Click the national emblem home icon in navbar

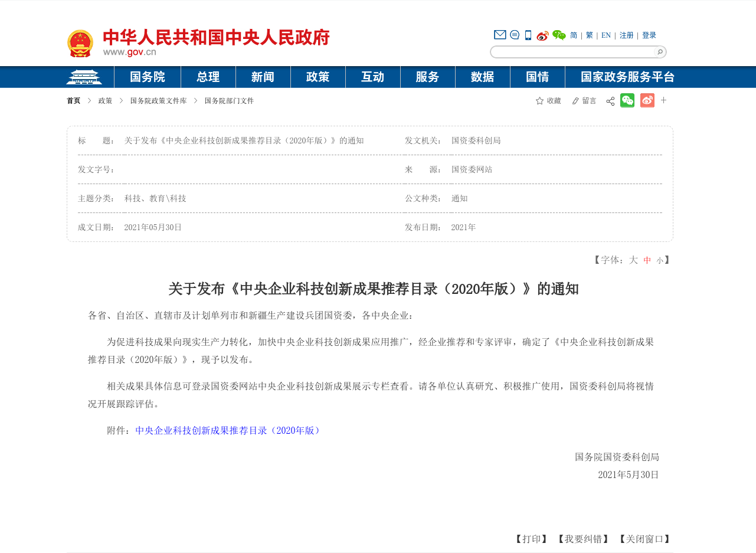(84, 77)
